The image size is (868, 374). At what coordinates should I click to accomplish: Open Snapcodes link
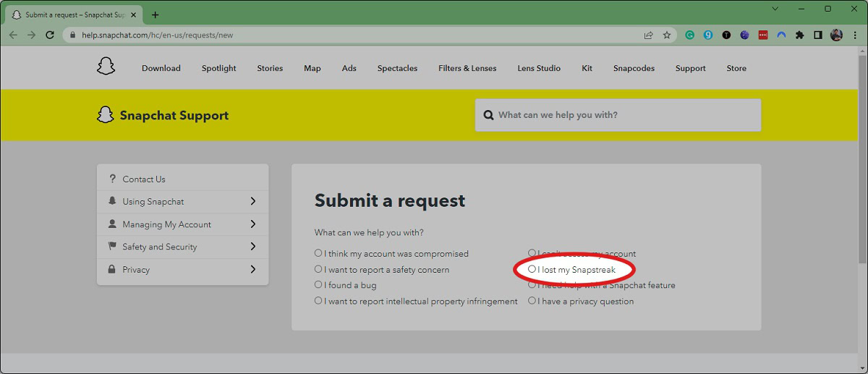634,68
